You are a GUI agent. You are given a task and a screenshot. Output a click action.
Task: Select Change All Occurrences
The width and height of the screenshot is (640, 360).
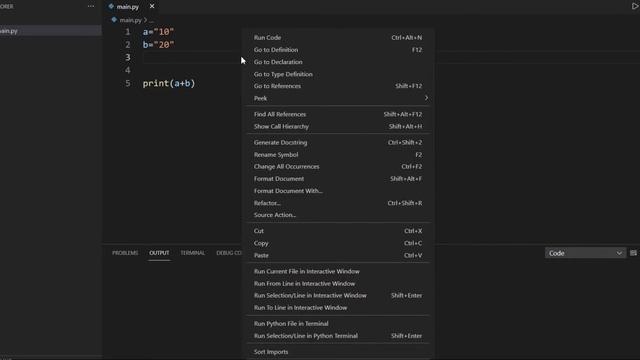click(338, 167)
